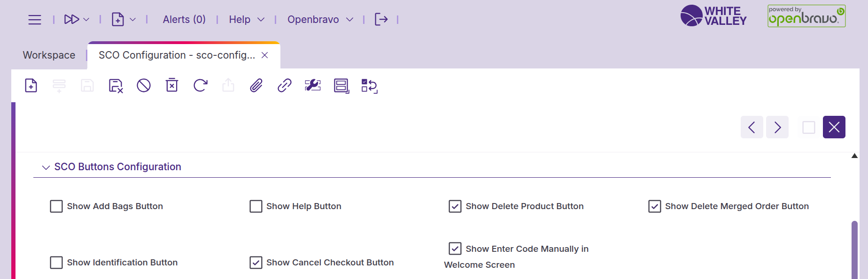Image resolution: width=868 pixels, height=279 pixels.
Task: Switch to the Workspace tab
Action: tap(49, 55)
